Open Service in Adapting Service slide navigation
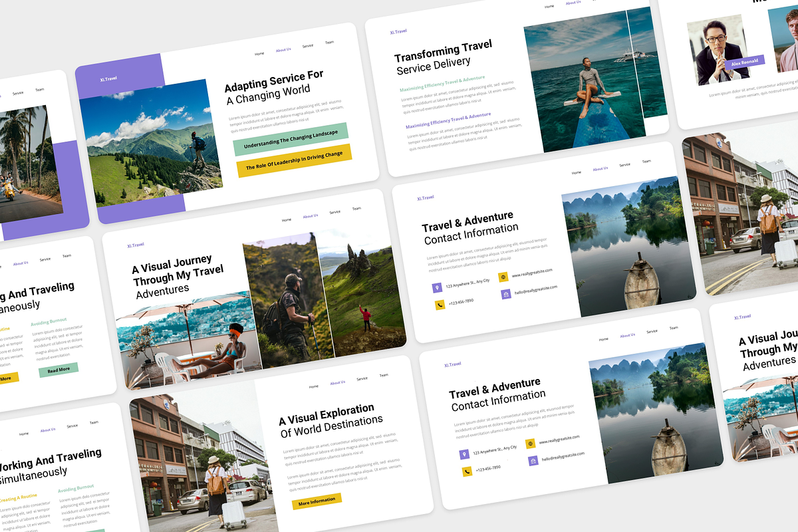The height and width of the screenshot is (532, 798). point(308,46)
